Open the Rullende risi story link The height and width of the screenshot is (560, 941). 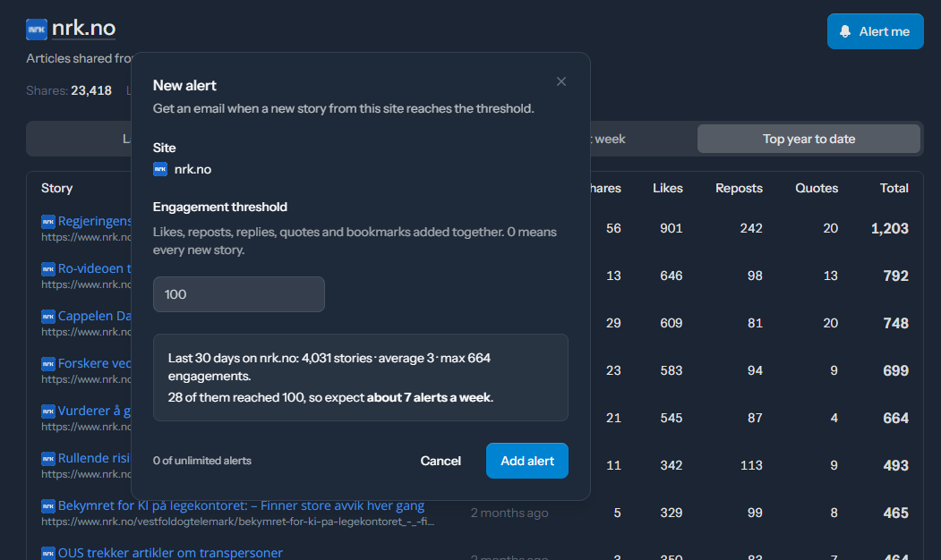pyautogui.click(x=94, y=457)
